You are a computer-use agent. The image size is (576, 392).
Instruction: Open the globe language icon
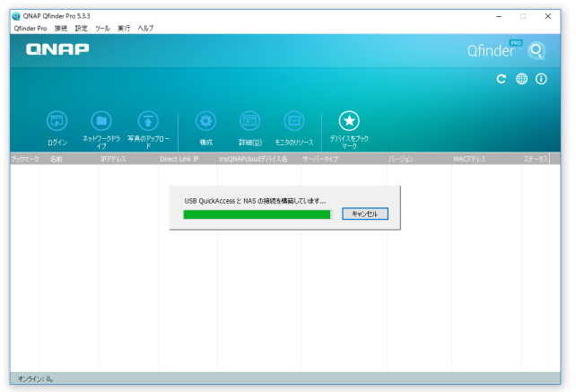point(521,79)
